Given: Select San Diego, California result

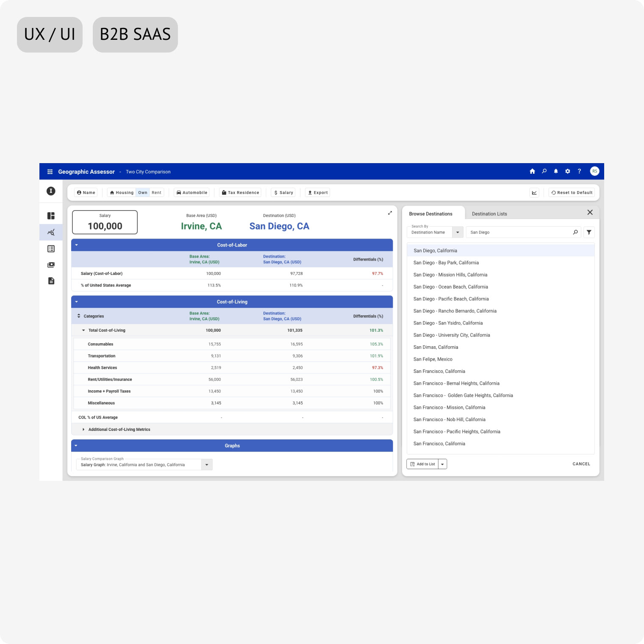Looking at the screenshot, I should click(501, 251).
